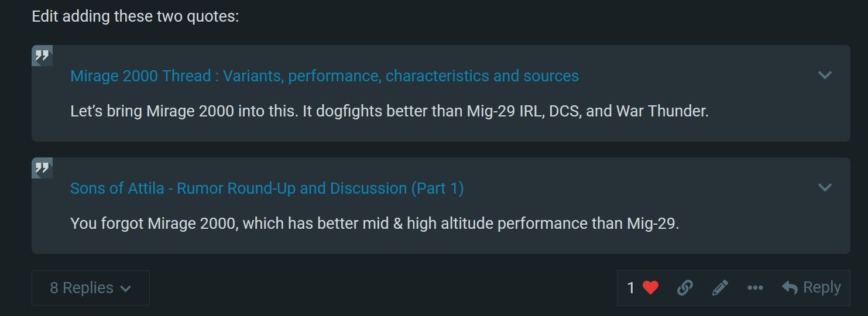868x316 pixels.
Task: Click the curved reply arrow icon
Action: [x=790, y=287]
